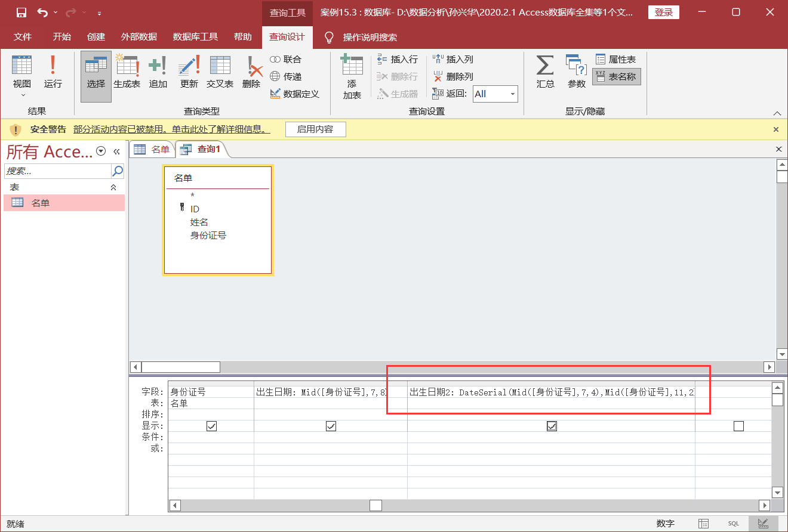Run the query with 运行 button
Viewport: 788px width, 532px height.
53,72
